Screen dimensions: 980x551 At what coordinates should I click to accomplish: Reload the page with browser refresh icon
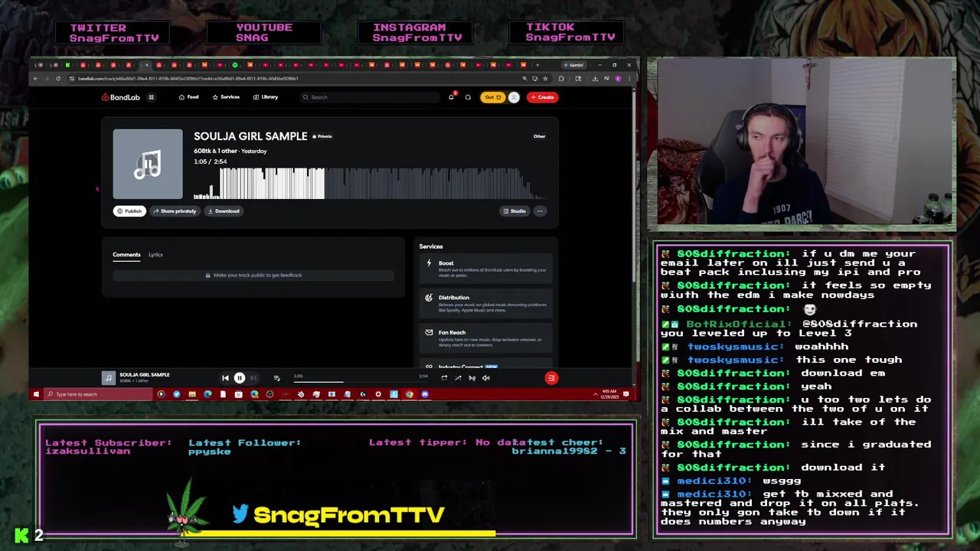point(57,78)
